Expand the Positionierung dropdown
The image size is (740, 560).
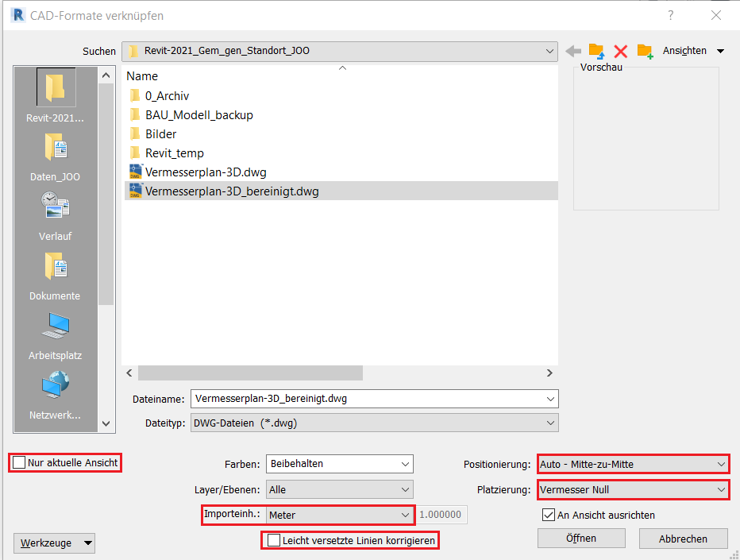[633, 464]
